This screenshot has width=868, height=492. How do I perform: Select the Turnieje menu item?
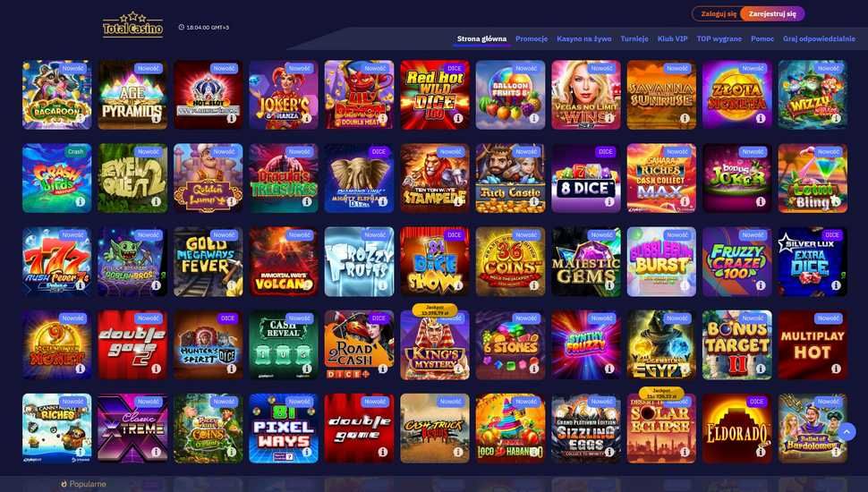coord(634,38)
